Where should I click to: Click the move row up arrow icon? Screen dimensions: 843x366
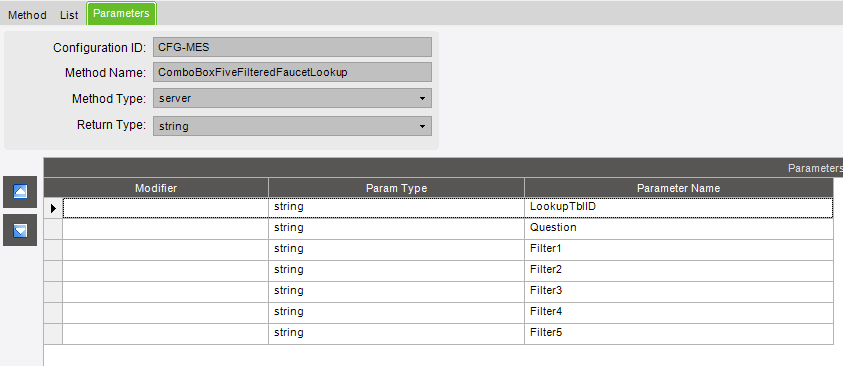point(20,192)
